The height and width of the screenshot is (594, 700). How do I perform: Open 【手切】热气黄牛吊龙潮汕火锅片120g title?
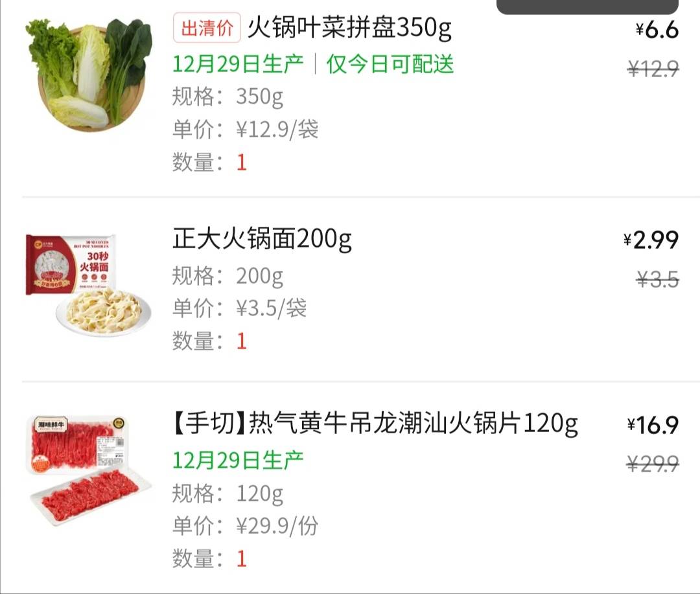pos(375,423)
